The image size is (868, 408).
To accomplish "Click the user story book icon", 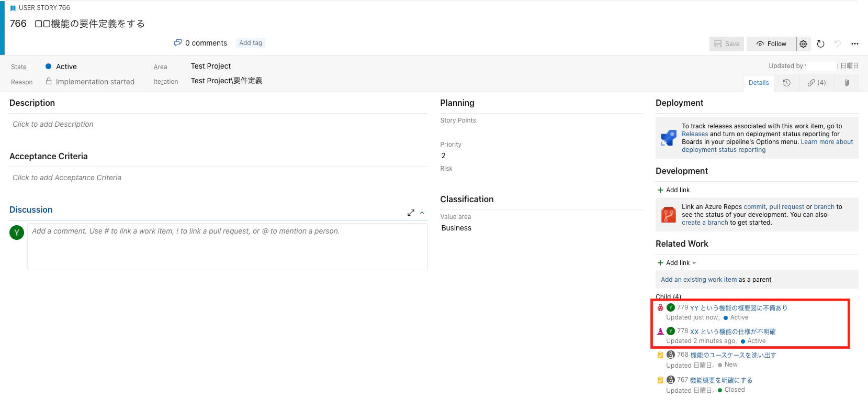I will tap(13, 8).
